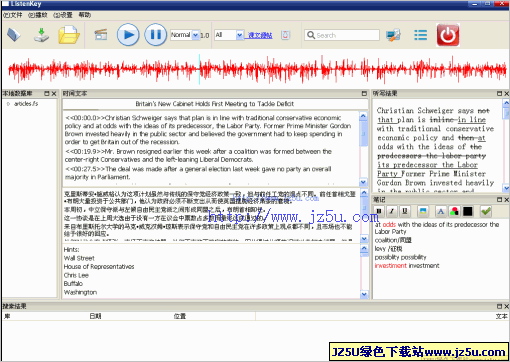
Task: Open the 设置 settings menu
Action: pos(63,15)
